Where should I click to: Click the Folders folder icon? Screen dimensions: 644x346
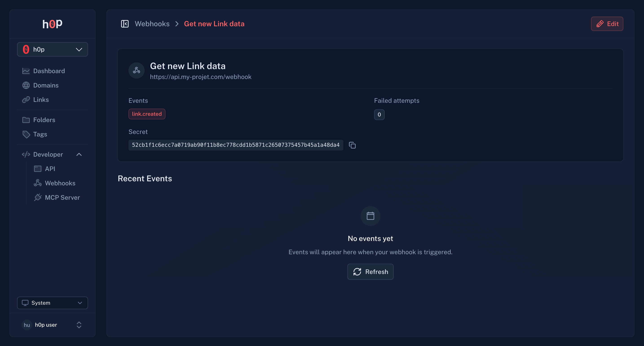[x=26, y=120]
